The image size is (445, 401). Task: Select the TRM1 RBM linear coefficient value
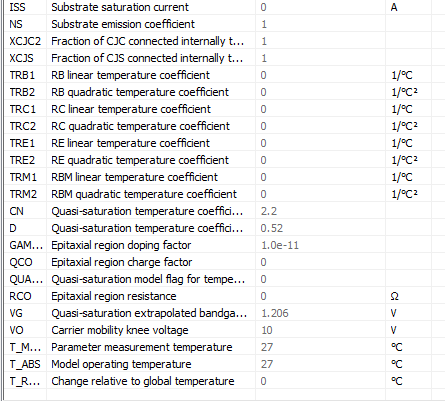coord(320,177)
